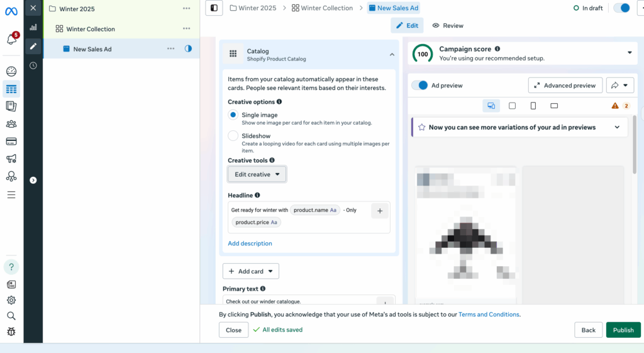644x353 pixels.
Task: Toggle the Ad preview switch
Action: tap(419, 86)
